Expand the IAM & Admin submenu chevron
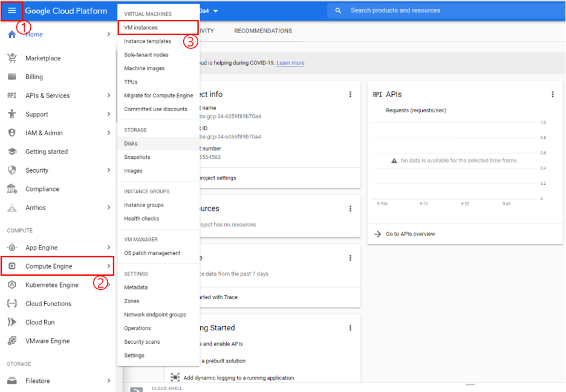The height and width of the screenshot is (392, 566). [109, 133]
